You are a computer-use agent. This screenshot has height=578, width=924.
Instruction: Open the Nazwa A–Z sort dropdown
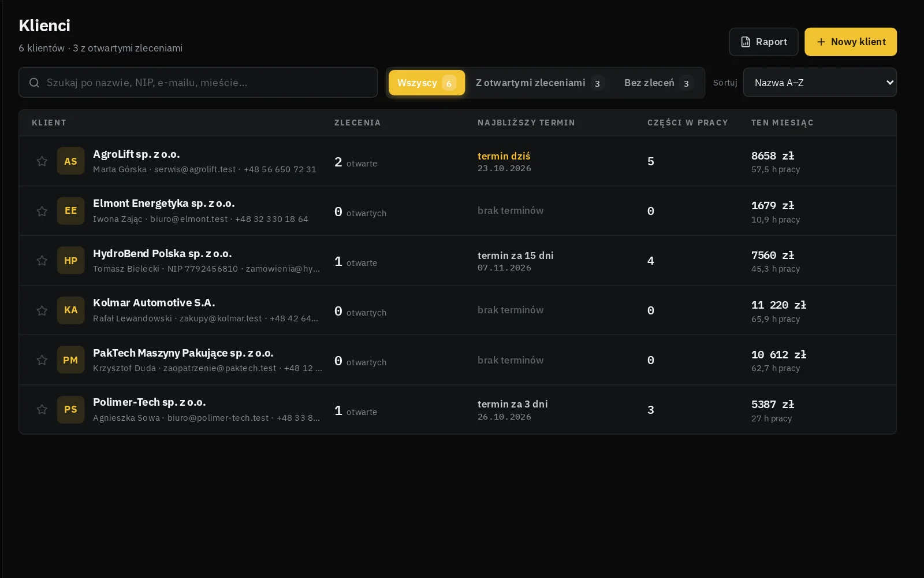(819, 83)
